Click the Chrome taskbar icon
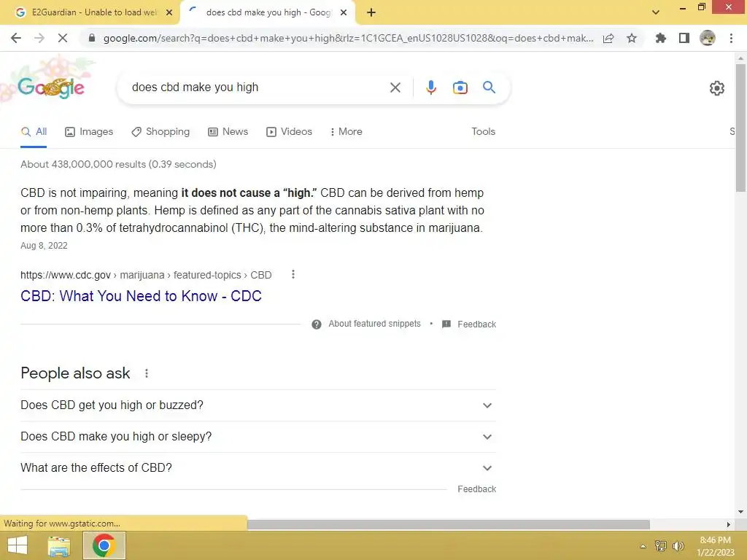 pos(104,545)
